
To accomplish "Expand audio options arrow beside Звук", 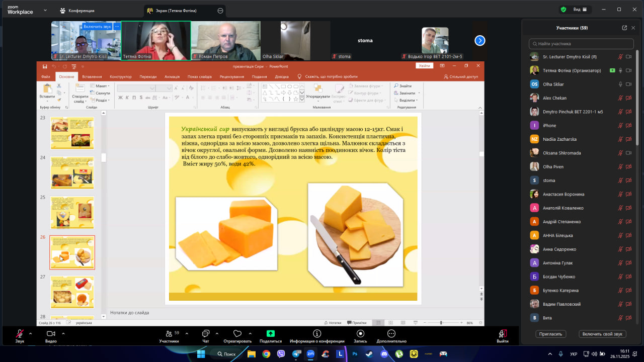I will click(x=30, y=333).
